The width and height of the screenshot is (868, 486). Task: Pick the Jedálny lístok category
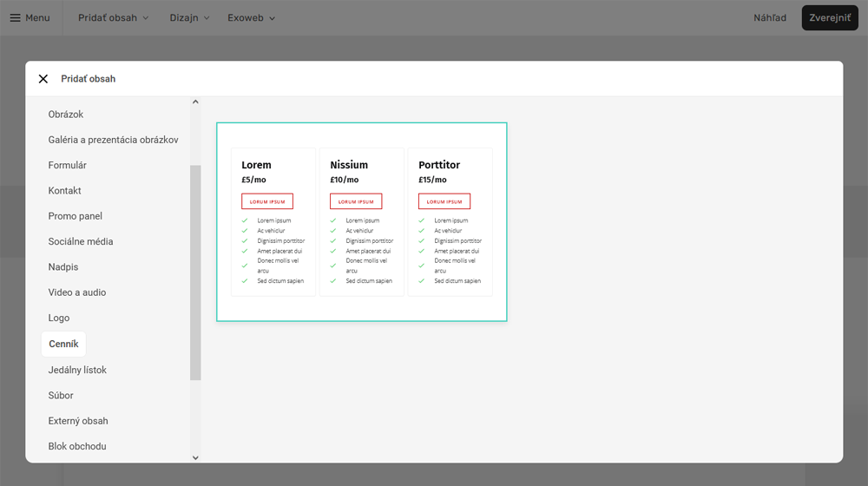[x=77, y=370]
